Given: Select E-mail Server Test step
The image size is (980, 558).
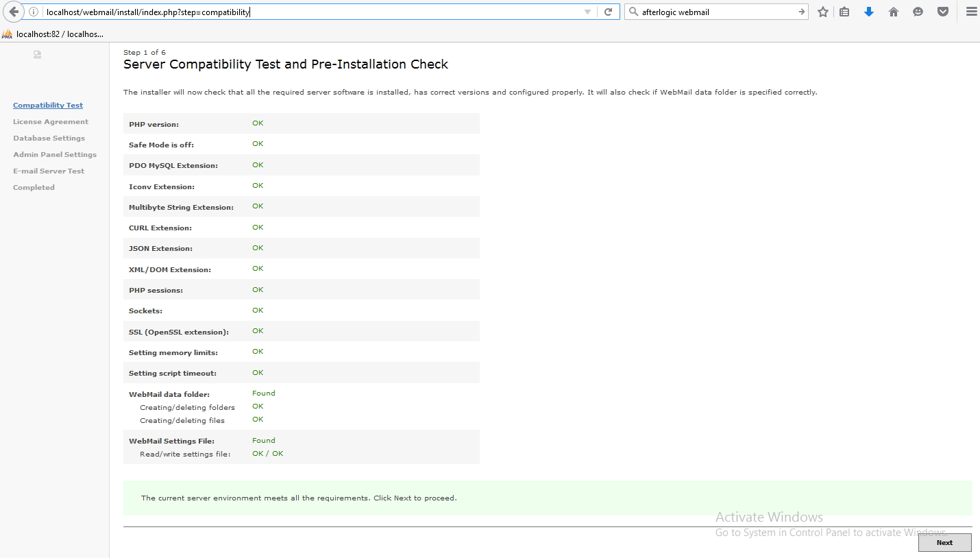Looking at the screenshot, I should click(x=49, y=171).
